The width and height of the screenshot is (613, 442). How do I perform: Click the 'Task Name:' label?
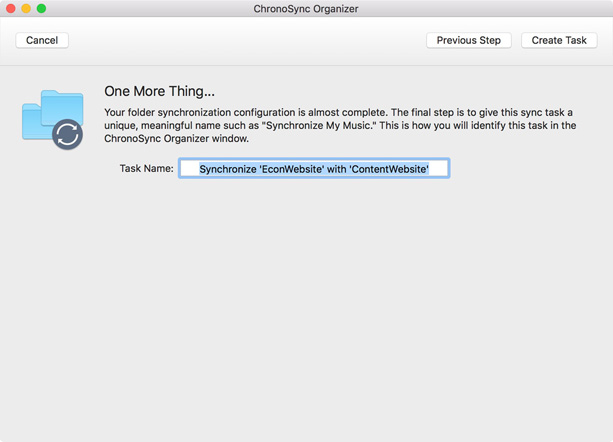[147, 168]
